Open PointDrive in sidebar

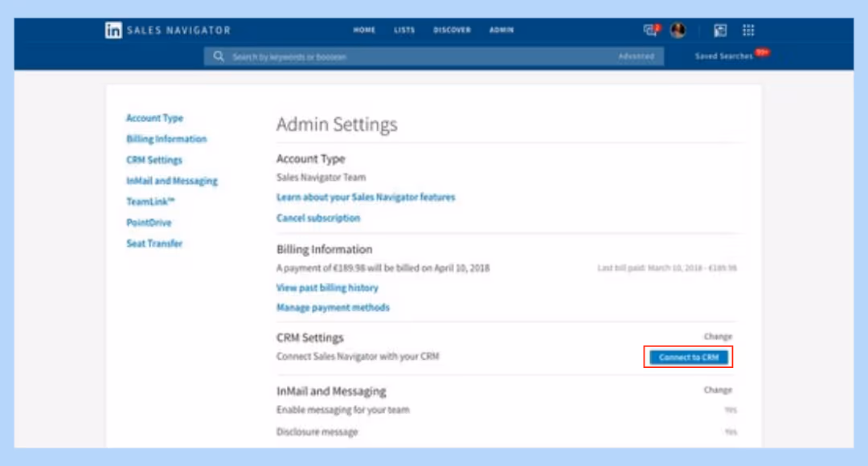click(x=149, y=223)
